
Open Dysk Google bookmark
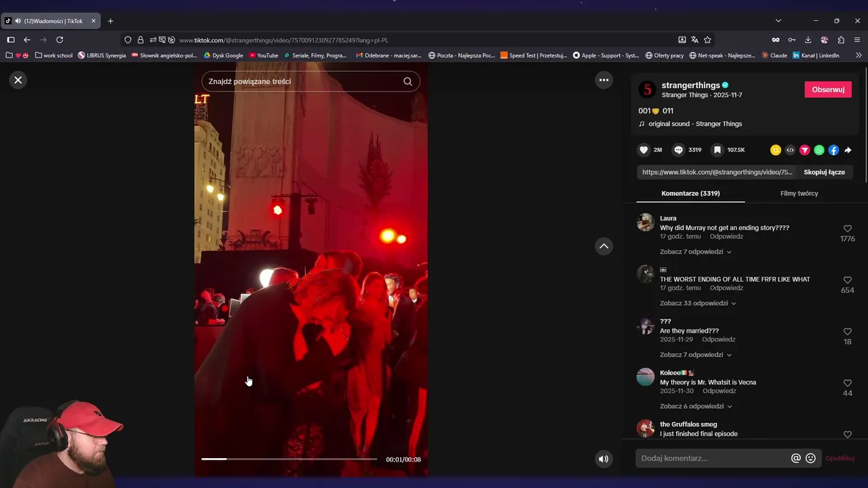coord(223,56)
